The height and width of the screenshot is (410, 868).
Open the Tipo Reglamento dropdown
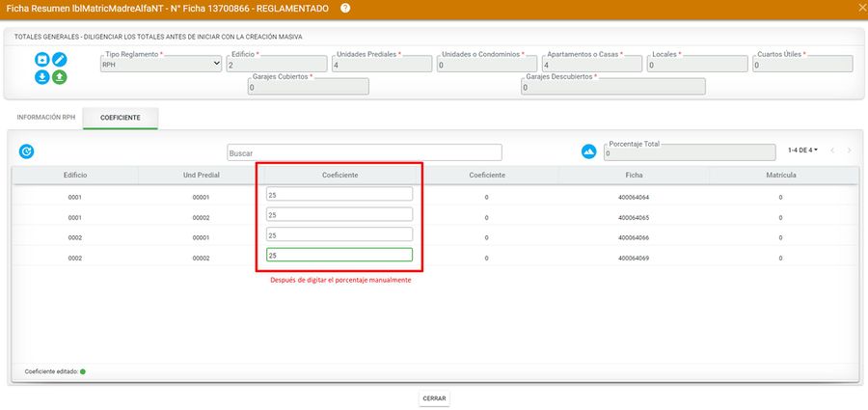tap(161, 65)
